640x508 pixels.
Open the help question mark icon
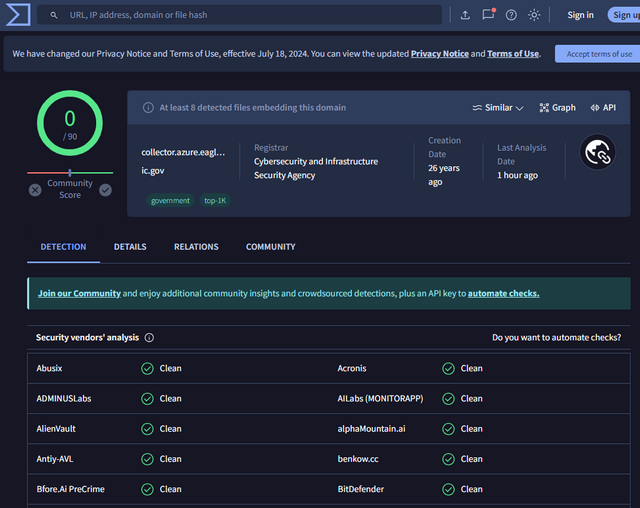511,15
